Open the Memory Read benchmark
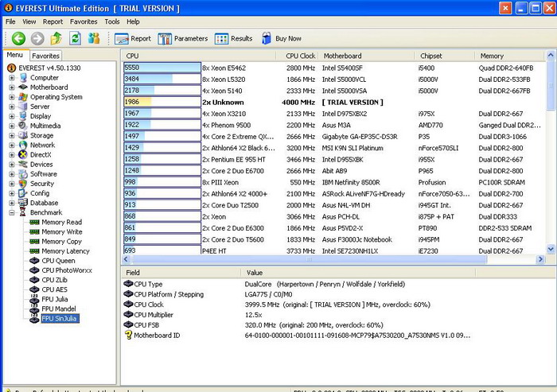Screen dimensions: 557x392 (62, 223)
